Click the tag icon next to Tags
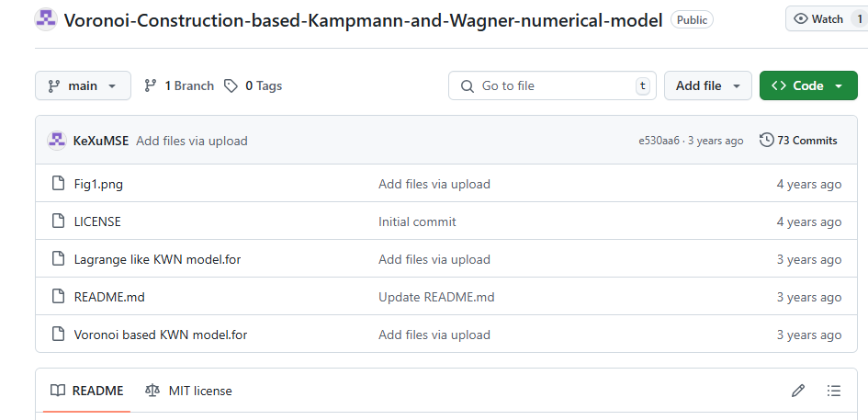The height and width of the screenshot is (420, 868). click(231, 85)
